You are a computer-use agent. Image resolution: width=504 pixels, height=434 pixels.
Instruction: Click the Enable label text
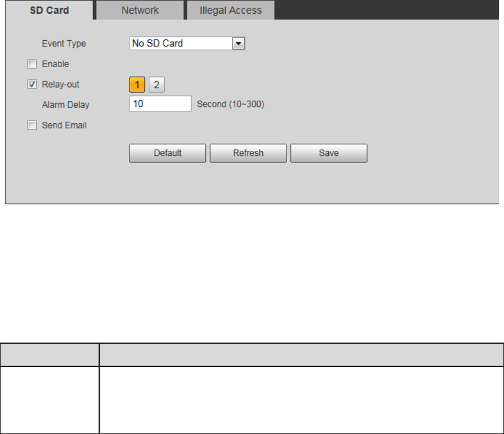coord(55,64)
